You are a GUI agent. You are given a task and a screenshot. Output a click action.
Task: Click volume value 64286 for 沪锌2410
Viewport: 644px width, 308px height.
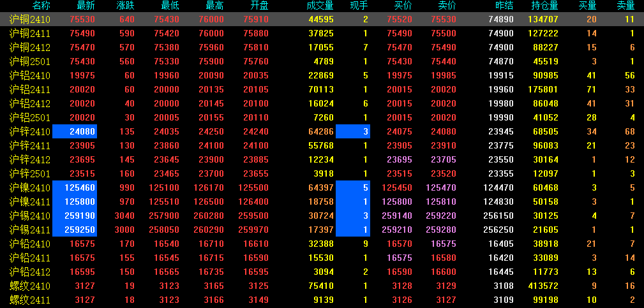[321, 131]
